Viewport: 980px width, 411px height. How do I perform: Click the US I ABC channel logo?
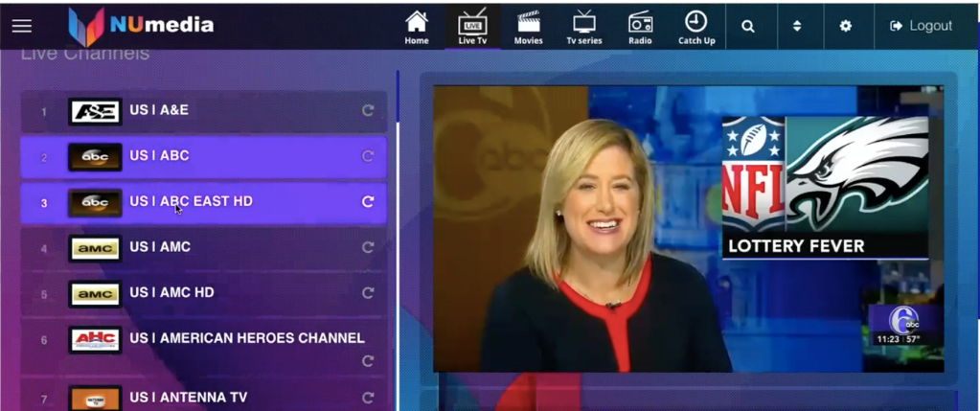[x=95, y=157]
